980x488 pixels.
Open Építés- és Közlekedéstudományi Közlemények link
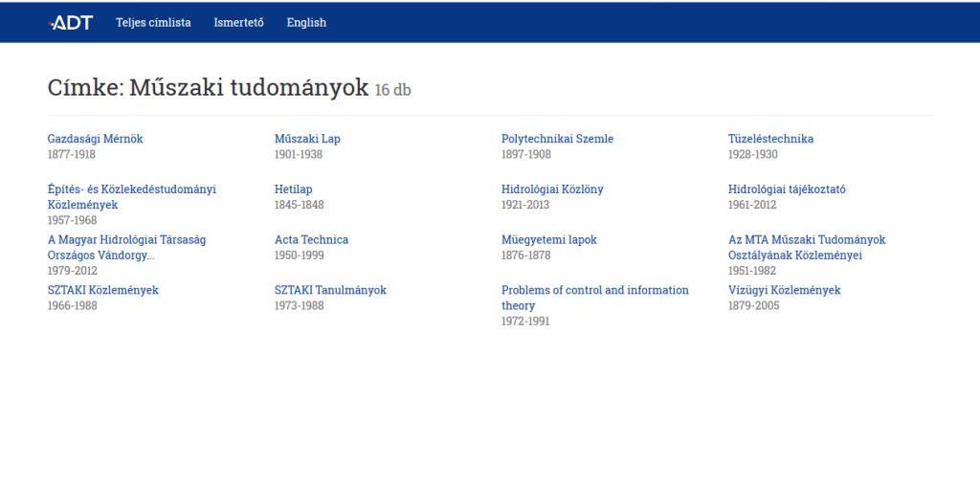pos(132,197)
